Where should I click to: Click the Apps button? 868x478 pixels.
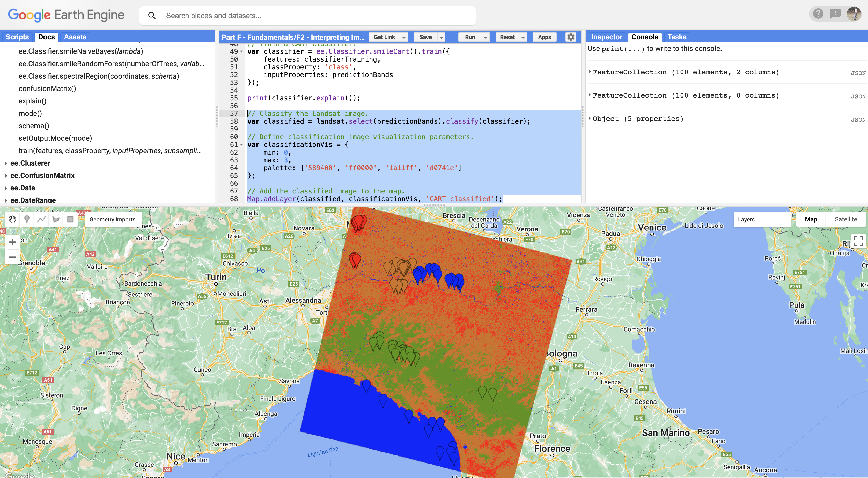coord(544,38)
